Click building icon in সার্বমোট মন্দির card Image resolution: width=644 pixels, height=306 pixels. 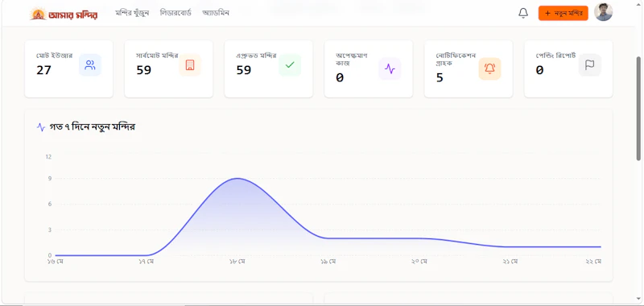click(x=190, y=65)
